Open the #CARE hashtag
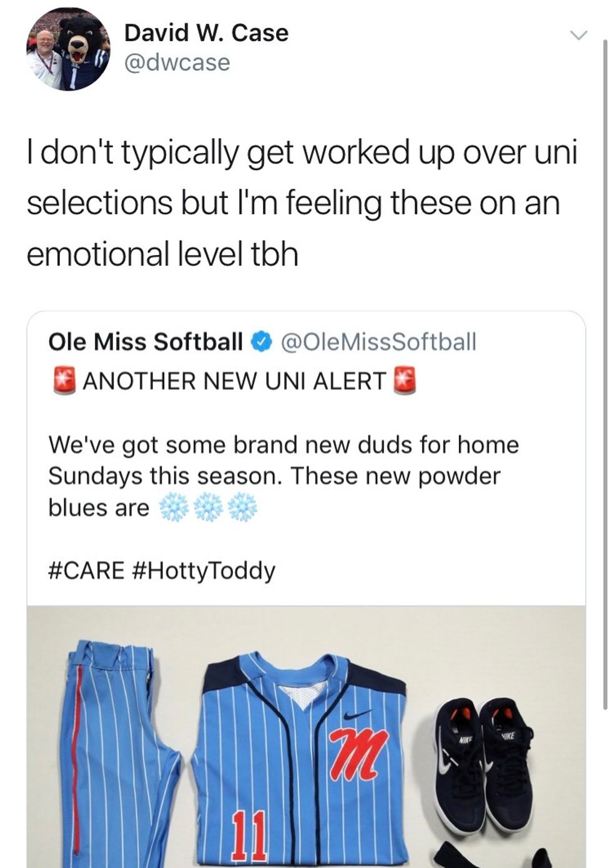This screenshot has width=612, height=868. click(86, 571)
